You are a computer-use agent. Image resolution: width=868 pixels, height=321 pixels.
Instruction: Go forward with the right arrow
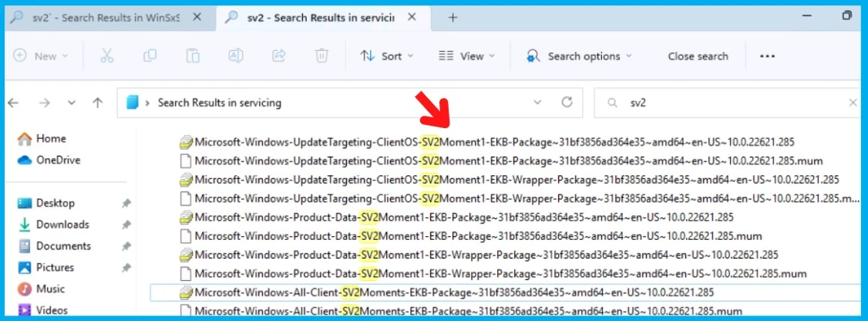point(44,103)
